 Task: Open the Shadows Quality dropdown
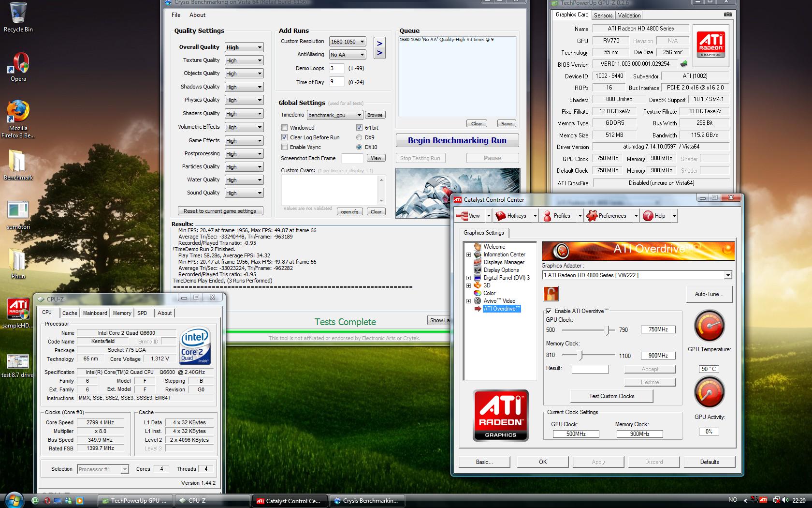pyautogui.click(x=244, y=87)
